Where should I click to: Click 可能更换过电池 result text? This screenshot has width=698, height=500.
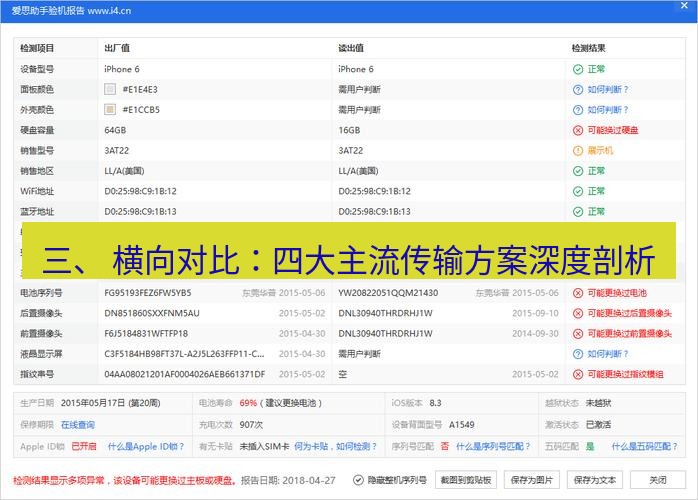coord(617,293)
